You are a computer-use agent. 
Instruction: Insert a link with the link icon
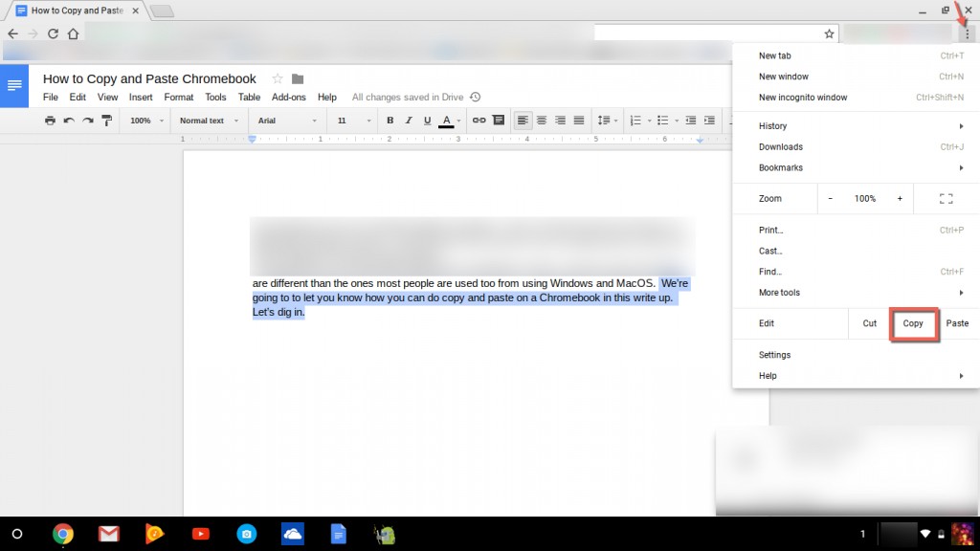click(479, 120)
